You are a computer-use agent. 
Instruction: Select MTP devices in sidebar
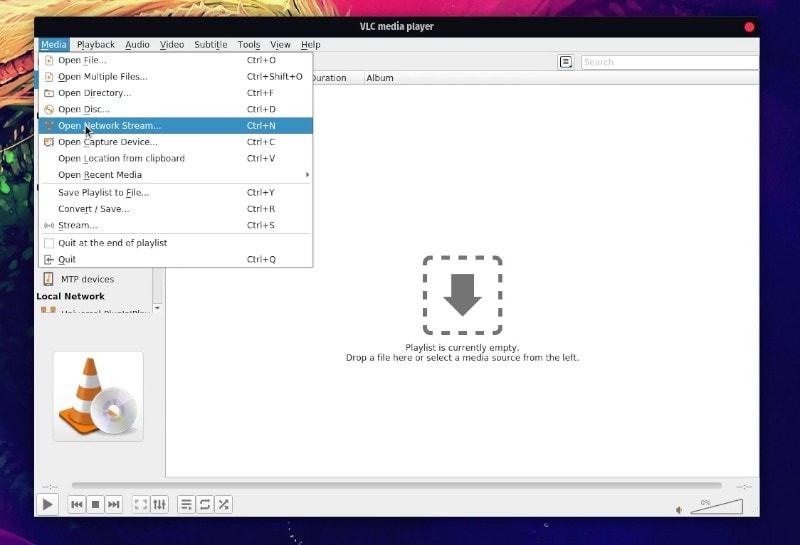click(x=87, y=280)
